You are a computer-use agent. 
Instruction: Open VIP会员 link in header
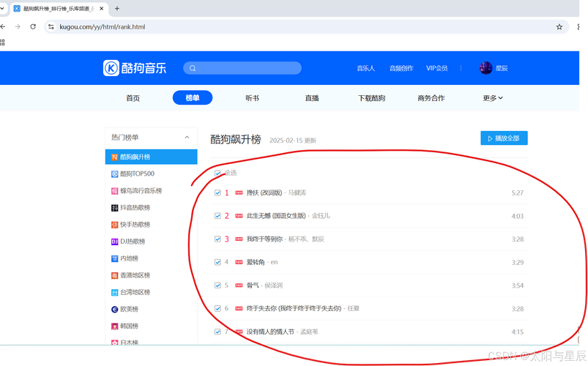(x=437, y=68)
